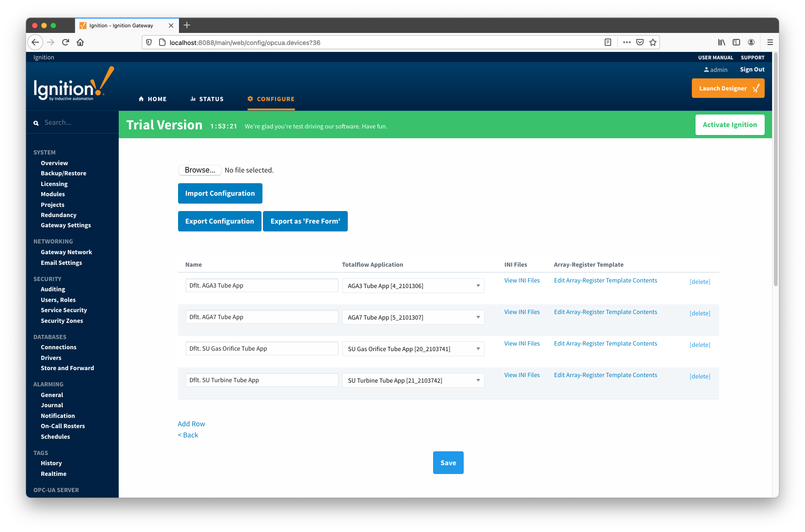Image resolution: width=805 pixels, height=532 pixels.
Task: Open SU Gas Orifice Tube App dropdown
Action: coord(413,349)
